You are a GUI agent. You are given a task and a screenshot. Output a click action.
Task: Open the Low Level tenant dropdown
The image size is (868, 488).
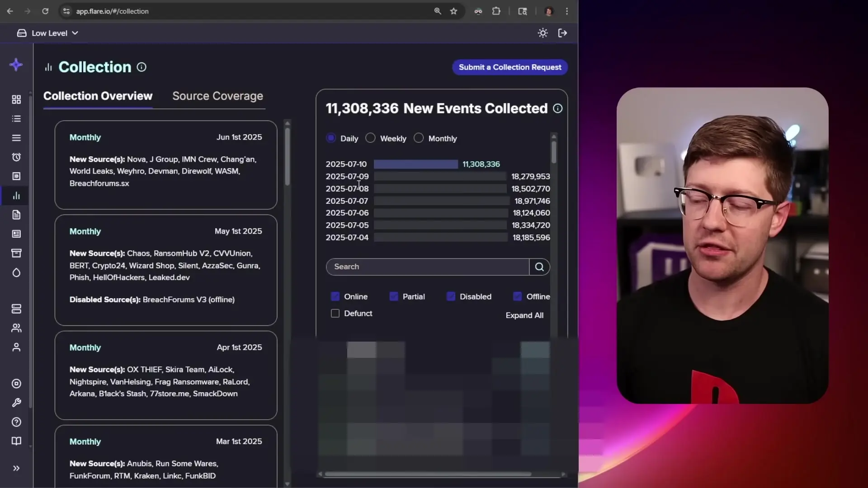(48, 33)
